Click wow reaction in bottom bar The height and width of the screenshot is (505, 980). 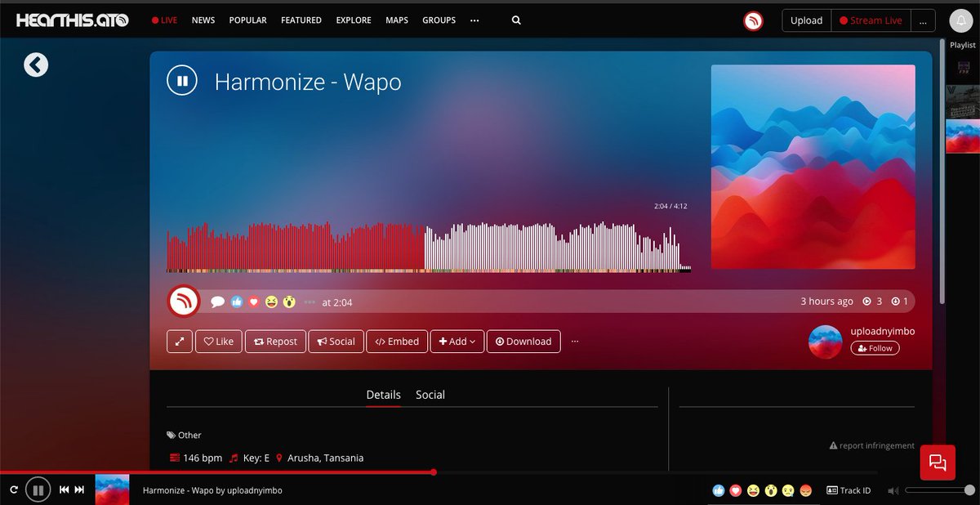(x=770, y=490)
